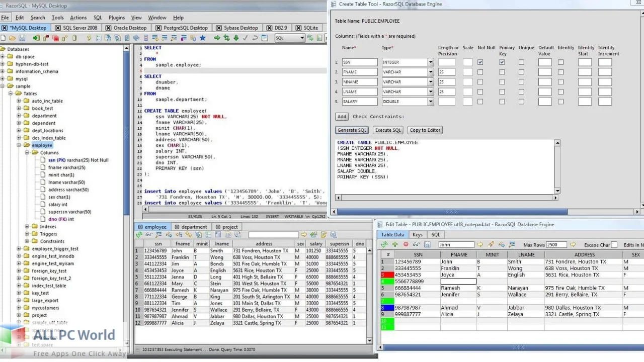Screen dimensions: 644x362
Task: Click the blue star favorites icon
Action: pos(202,38)
